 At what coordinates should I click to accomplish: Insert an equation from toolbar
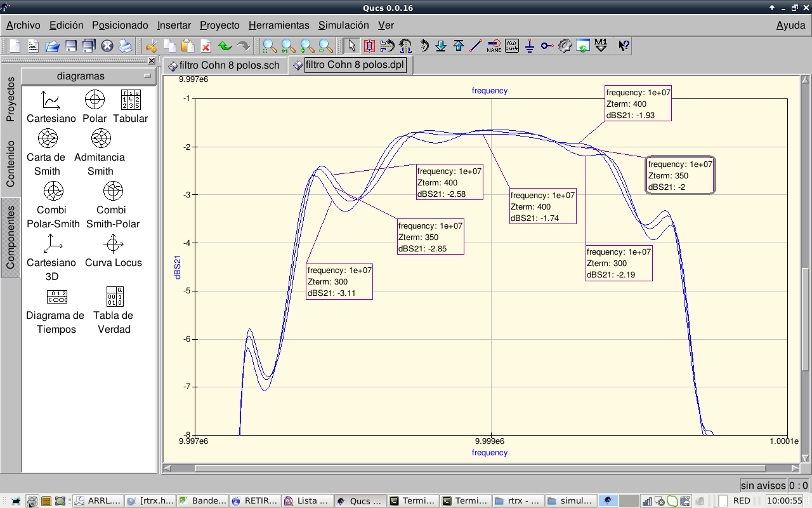tap(512, 46)
